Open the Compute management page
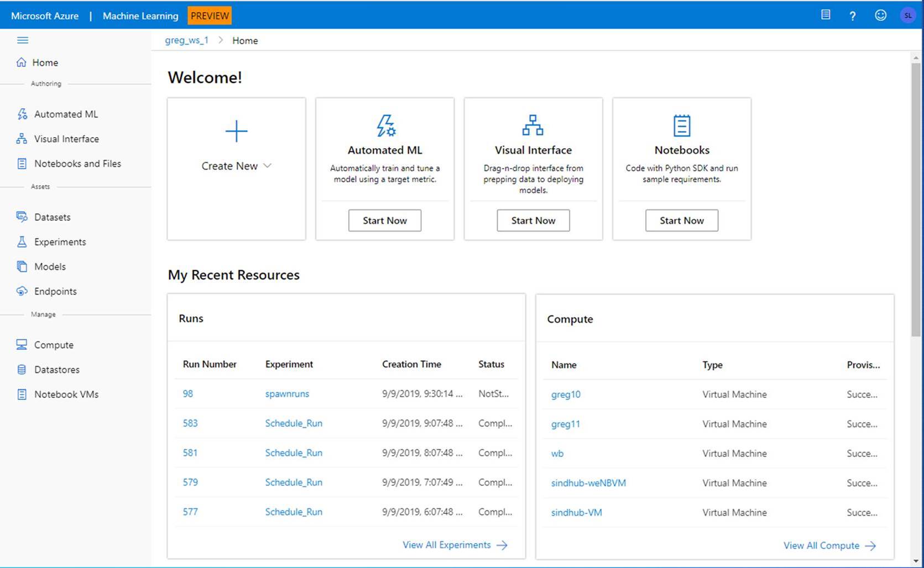The width and height of the screenshot is (924, 568). pyautogui.click(x=53, y=345)
